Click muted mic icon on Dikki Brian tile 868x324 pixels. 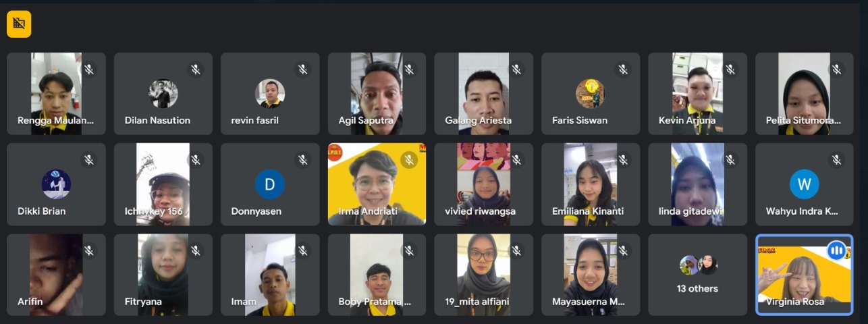click(88, 160)
